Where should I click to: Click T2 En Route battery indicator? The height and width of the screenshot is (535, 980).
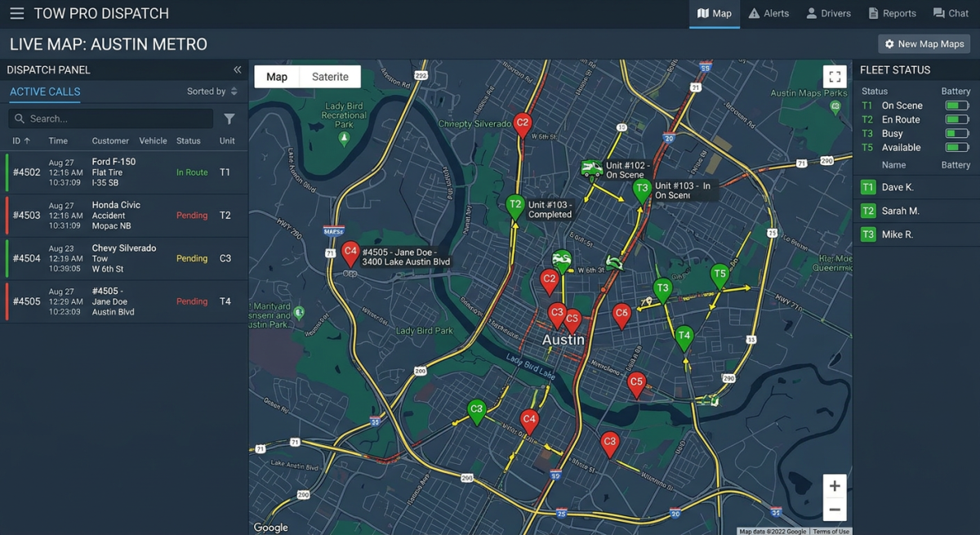click(957, 119)
